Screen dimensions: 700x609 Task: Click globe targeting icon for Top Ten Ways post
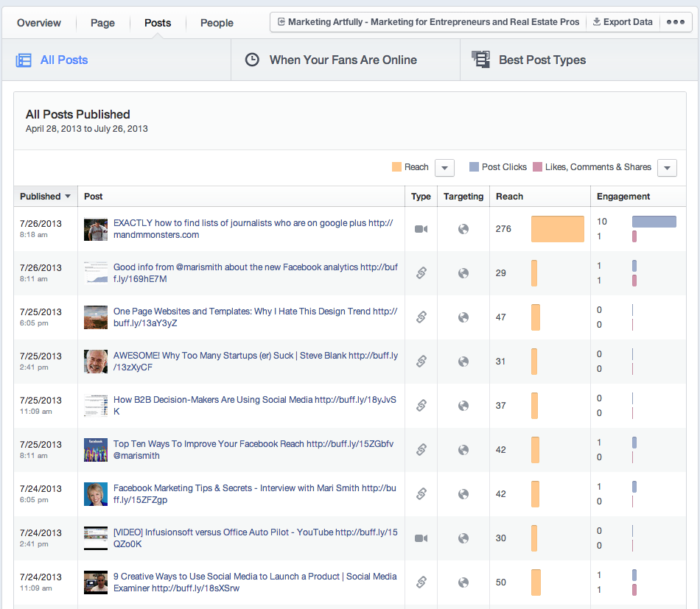click(463, 450)
